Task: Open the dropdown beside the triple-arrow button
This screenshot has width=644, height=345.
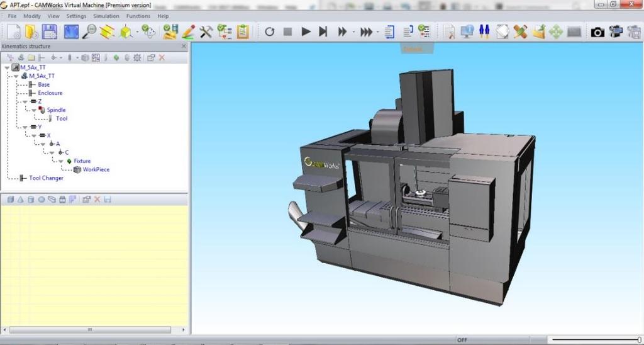Action: click(377, 31)
